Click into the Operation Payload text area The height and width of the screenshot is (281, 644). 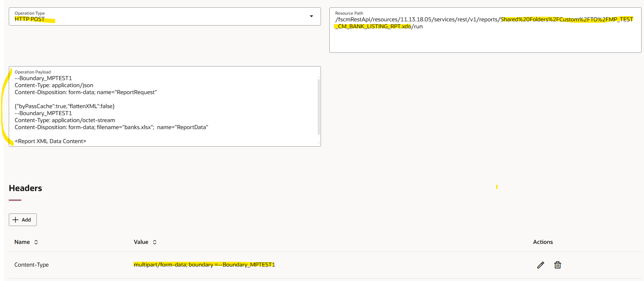tap(165, 106)
